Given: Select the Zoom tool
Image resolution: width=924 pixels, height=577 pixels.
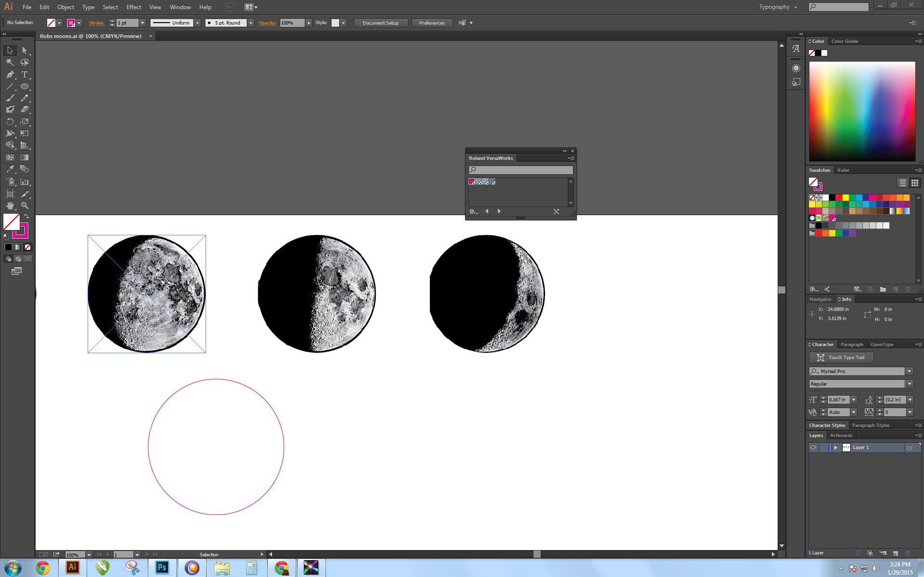Looking at the screenshot, I should [x=25, y=205].
